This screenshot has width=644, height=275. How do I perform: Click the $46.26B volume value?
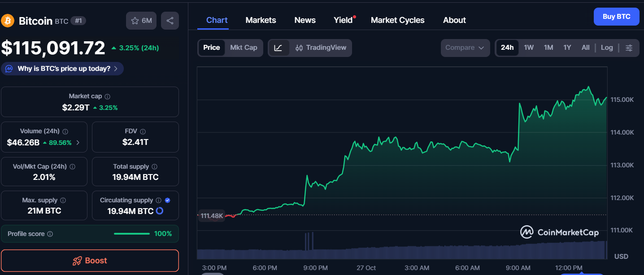23,143
